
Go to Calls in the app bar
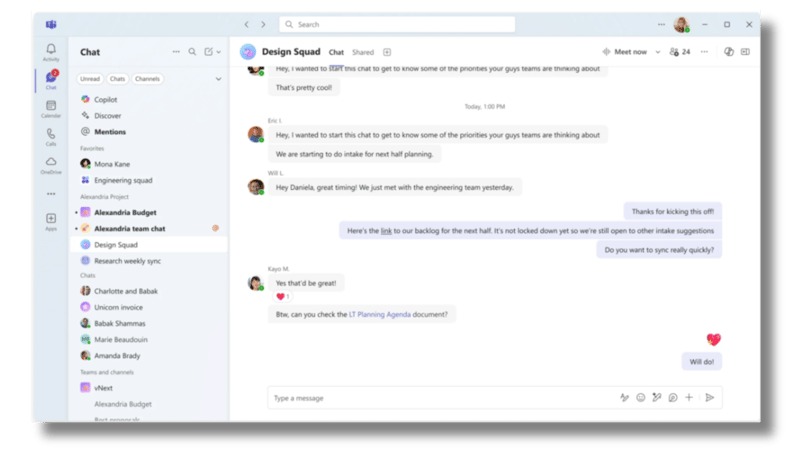51,136
